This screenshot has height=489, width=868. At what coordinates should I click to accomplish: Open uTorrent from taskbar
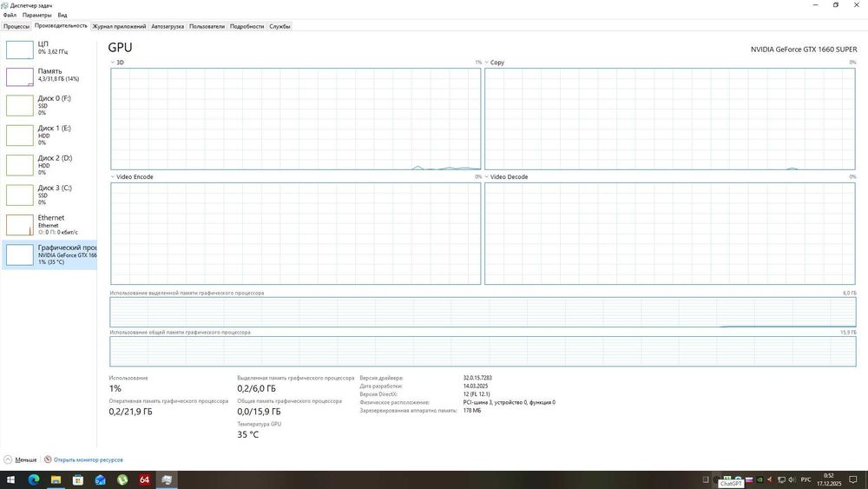(122, 479)
